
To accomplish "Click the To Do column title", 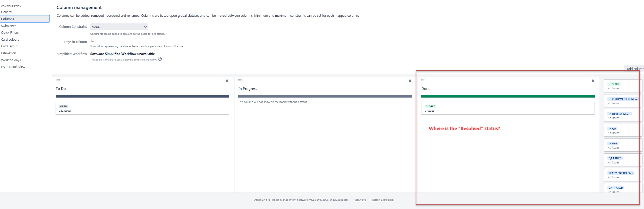I will pyautogui.click(x=61, y=89).
